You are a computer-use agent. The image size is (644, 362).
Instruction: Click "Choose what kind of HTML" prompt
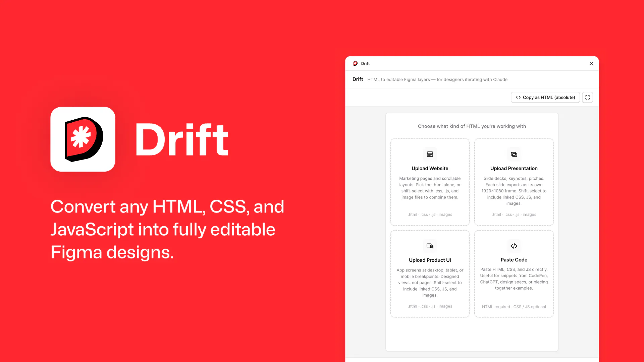[472, 126]
